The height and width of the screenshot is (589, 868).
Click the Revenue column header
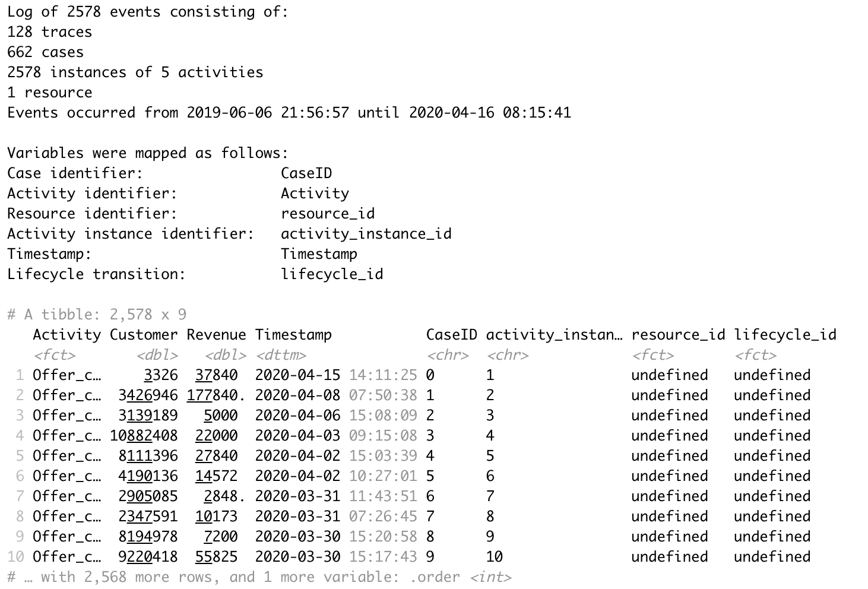pyautogui.click(x=216, y=335)
